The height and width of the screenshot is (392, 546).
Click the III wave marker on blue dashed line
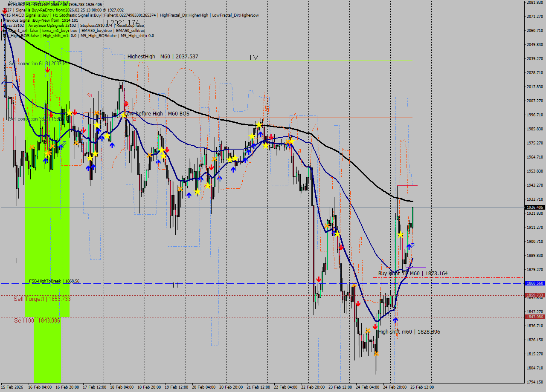click(x=177, y=285)
